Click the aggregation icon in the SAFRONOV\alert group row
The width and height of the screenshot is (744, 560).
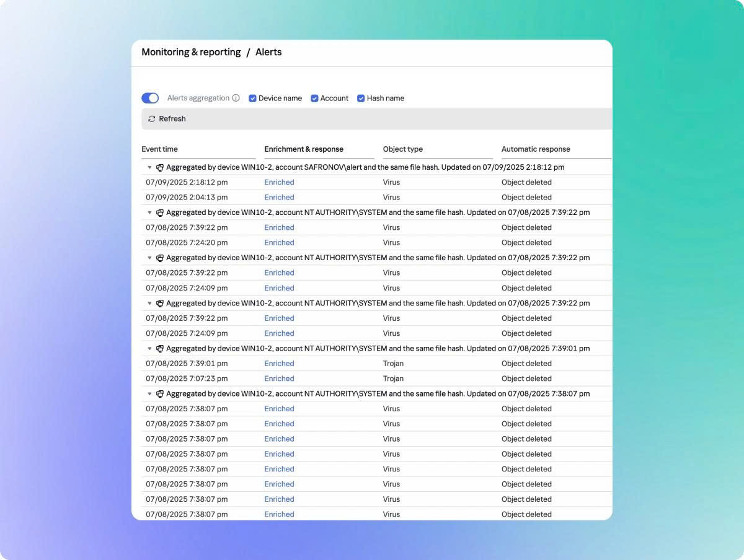[x=160, y=167]
